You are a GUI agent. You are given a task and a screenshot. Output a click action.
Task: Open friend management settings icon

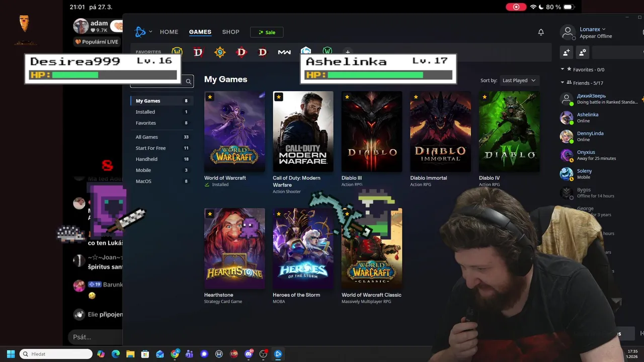pyautogui.click(x=583, y=52)
